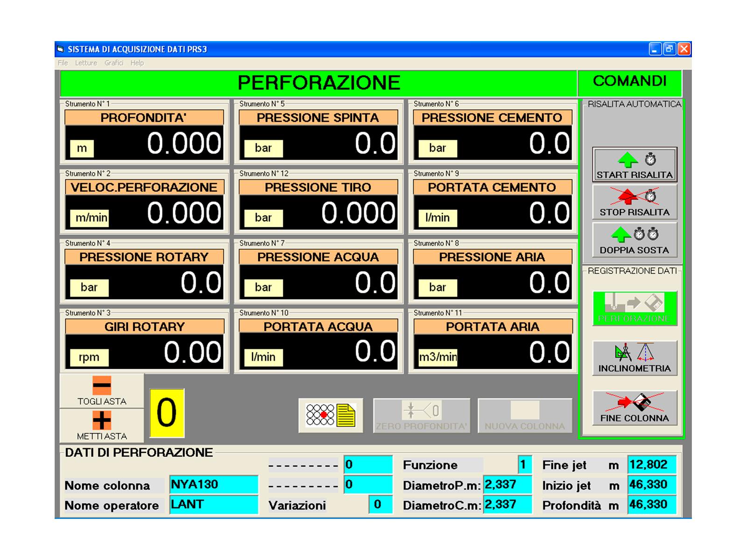Click the 'Funzione' label
Image resolution: width=747 pixels, height=560 pixels.
430,465
